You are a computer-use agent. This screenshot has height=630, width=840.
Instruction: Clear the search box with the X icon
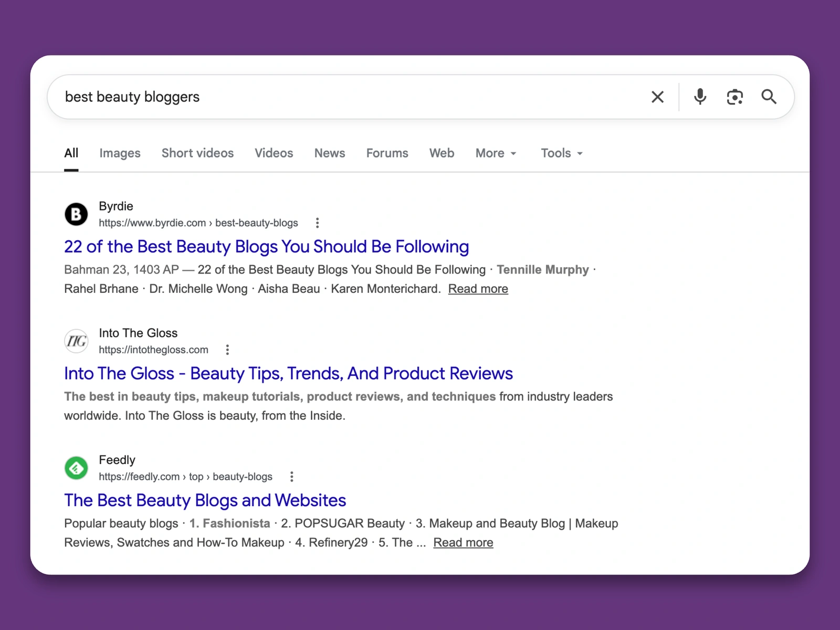click(657, 97)
